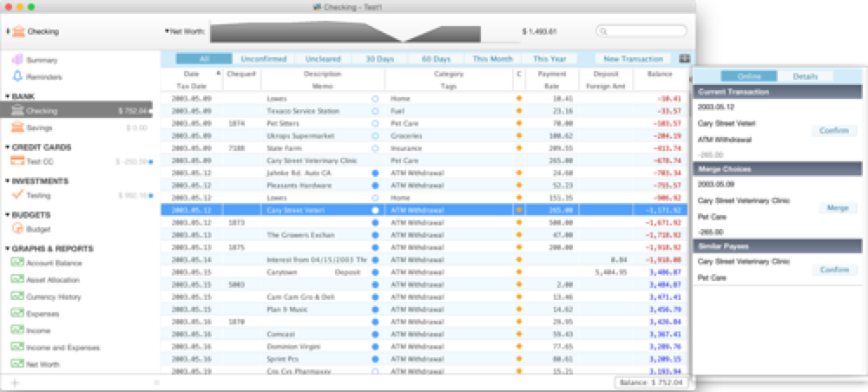Confirm the Current Transaction
Screen dimensions: 868x392
click(x=834, y=131)
